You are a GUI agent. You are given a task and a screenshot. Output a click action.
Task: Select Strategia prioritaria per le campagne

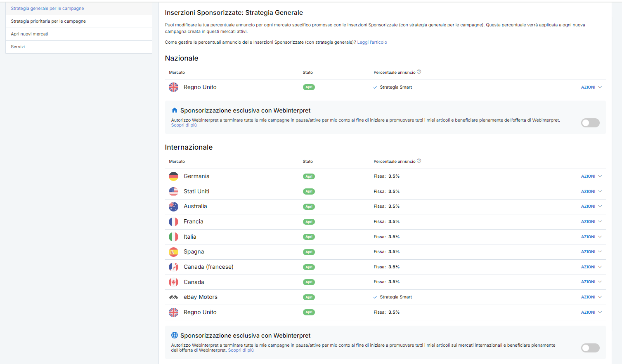[x=79, y=21]
